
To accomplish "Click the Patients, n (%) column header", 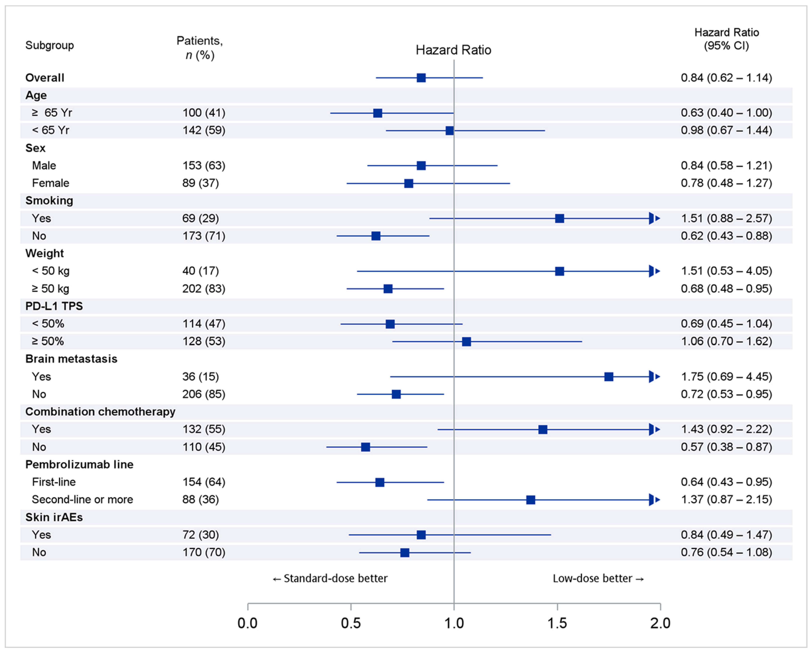I will tap(200, 48).
